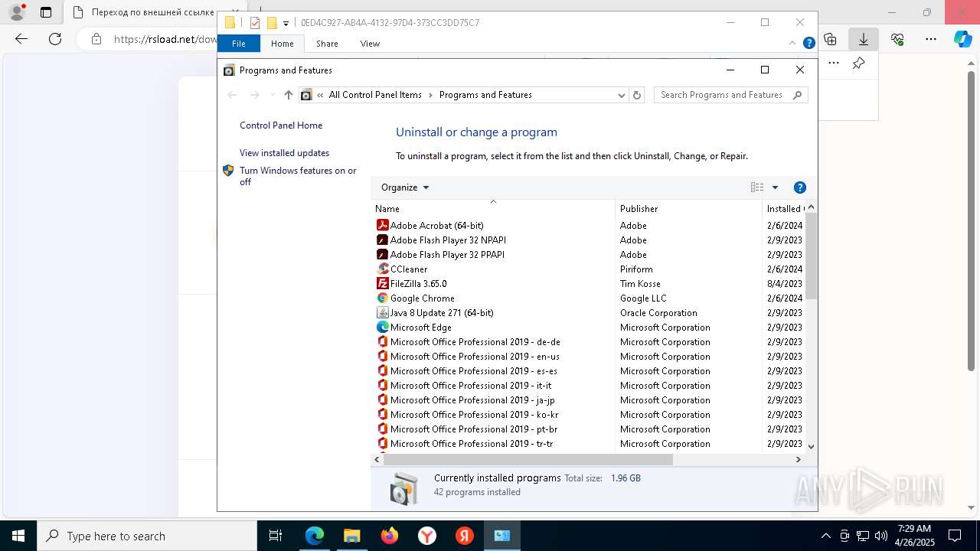
Task: Select the FileZilla 3.65.0 icon
Action: [x=383, y=283]
